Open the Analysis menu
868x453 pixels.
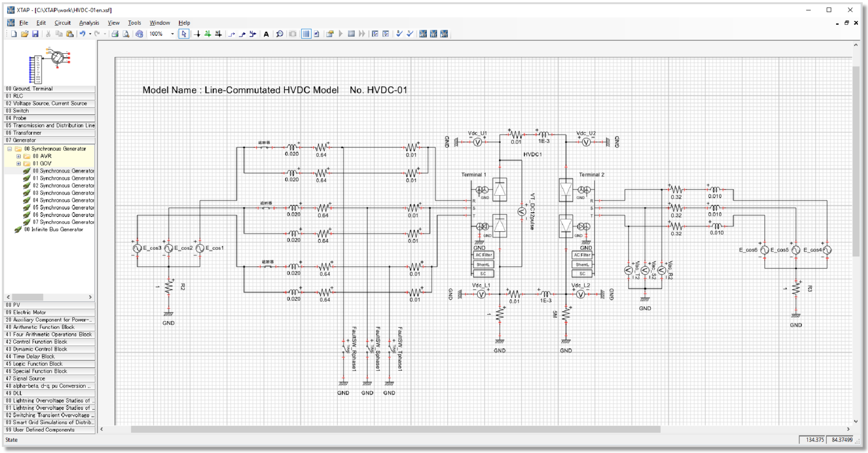tap(89, 22)
